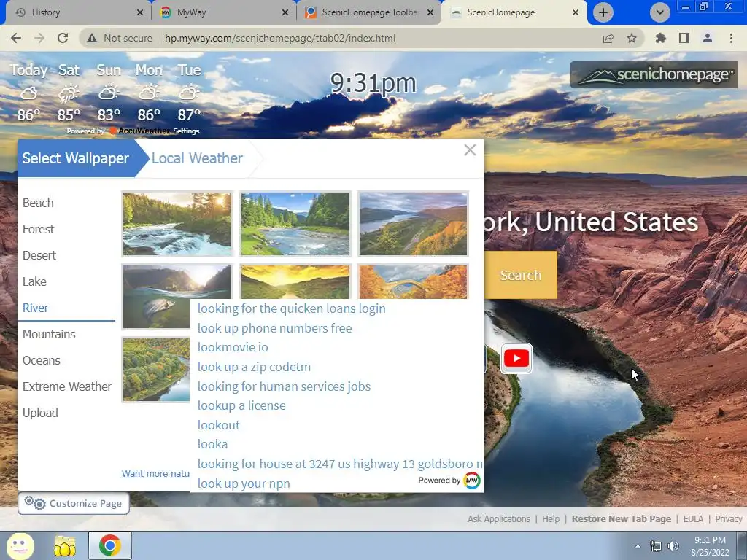
Task: Select suggestion 'looka'
Action: pyautogui.click(x=212, y=444)
